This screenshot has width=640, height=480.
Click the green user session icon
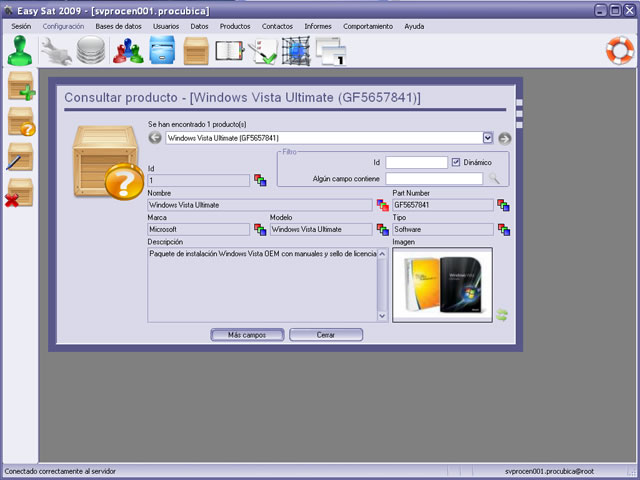(x=20, y=50)
